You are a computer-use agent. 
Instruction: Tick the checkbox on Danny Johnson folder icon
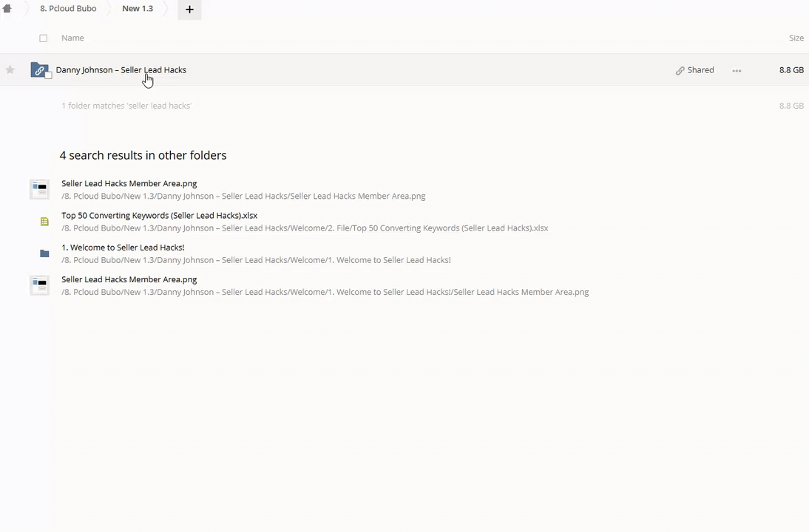click(x=49, y=75)
